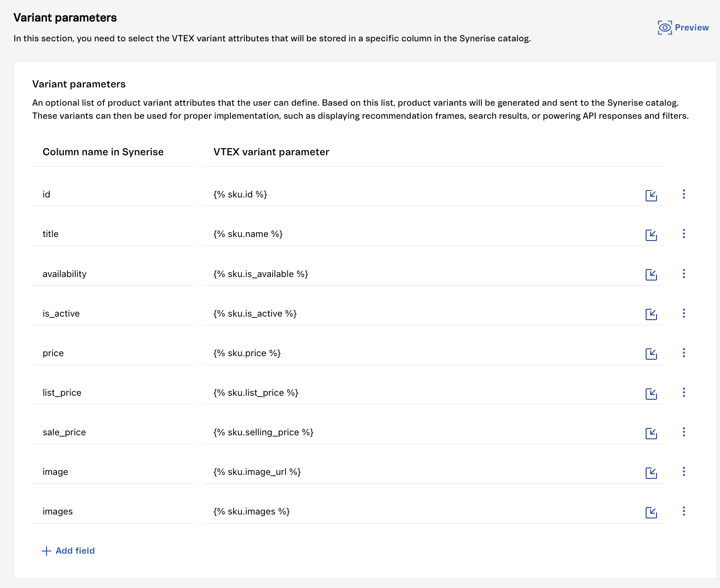Image resolution: width=720 pixels, height=588 pixels.
Task: Click the insert icon in the list_price row
Action: (651, 394)
